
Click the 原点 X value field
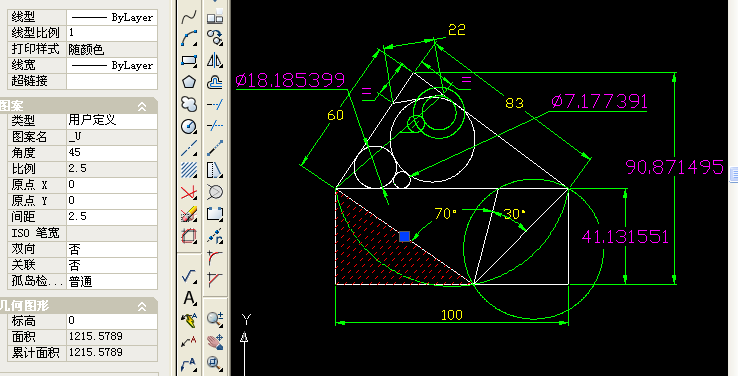click(112, 185)
